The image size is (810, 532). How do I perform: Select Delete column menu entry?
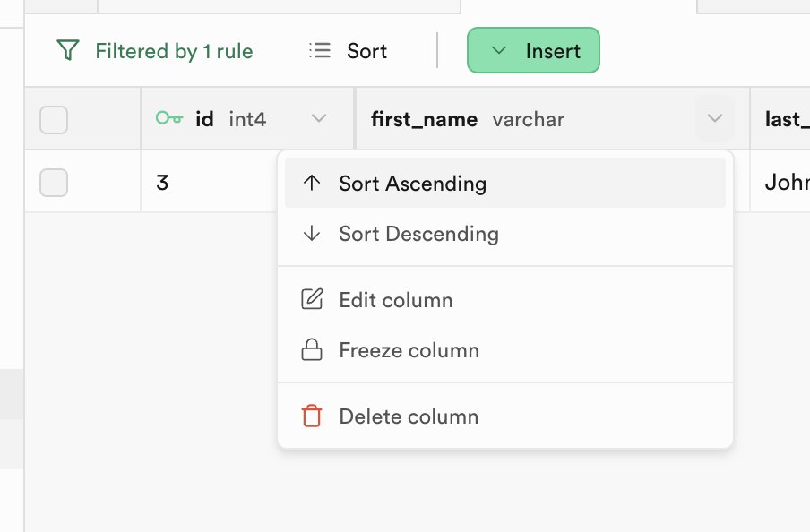505,416
